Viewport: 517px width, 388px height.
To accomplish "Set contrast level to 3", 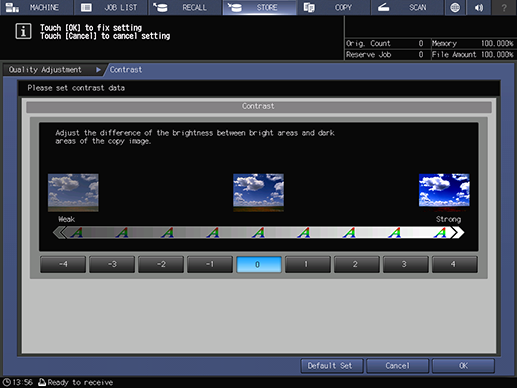I will coord(406,264).
